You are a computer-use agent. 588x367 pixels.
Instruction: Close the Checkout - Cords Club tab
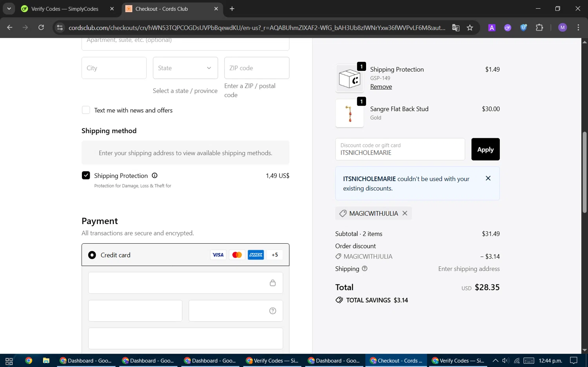click(x=216, y=9)
